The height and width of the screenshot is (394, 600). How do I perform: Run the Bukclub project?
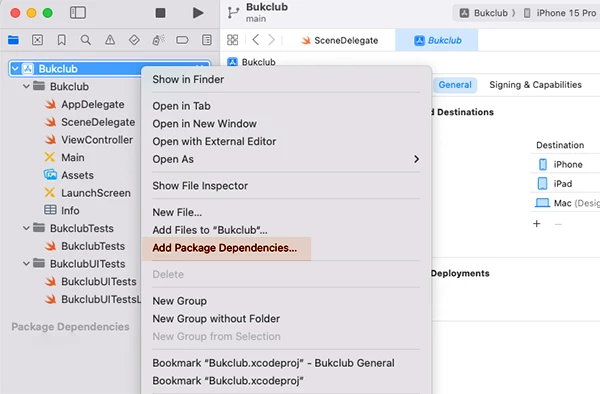coord(197,13)
